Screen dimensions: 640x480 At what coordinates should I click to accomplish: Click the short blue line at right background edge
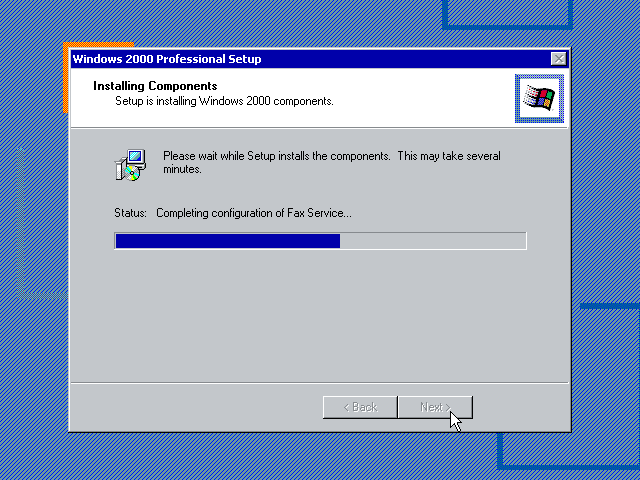point(610,306)
